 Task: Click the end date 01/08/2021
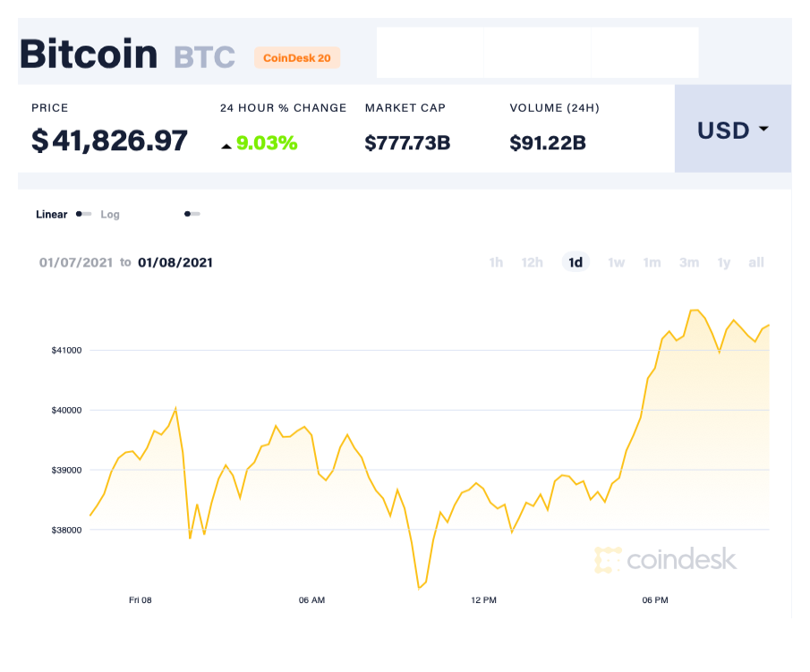point(175,262)
